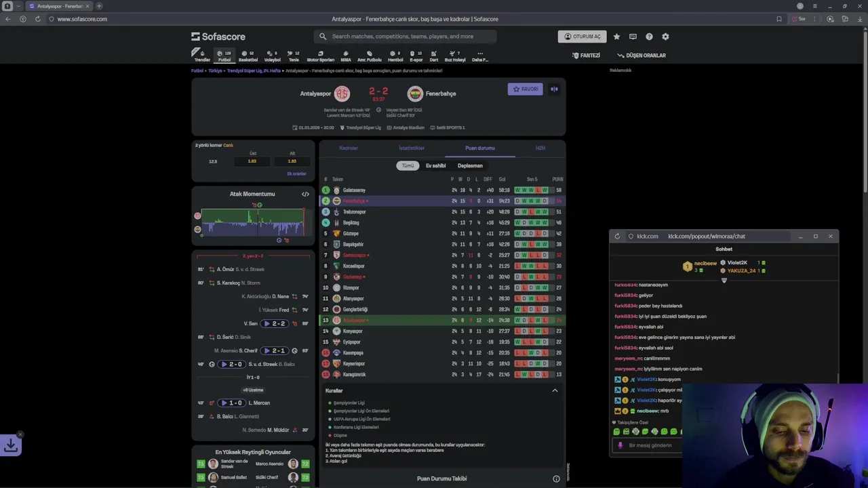Open the compare icon next to FAVORİ
868x488 pixels.
tap(554, 89)
